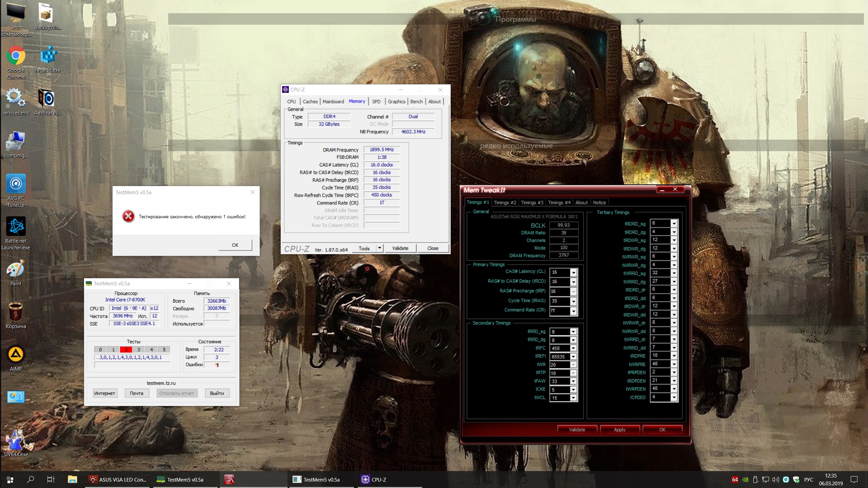Open CPU-Z Tools dropdown arrow
This screenshot has height=488, width=868.
[380, 248]
